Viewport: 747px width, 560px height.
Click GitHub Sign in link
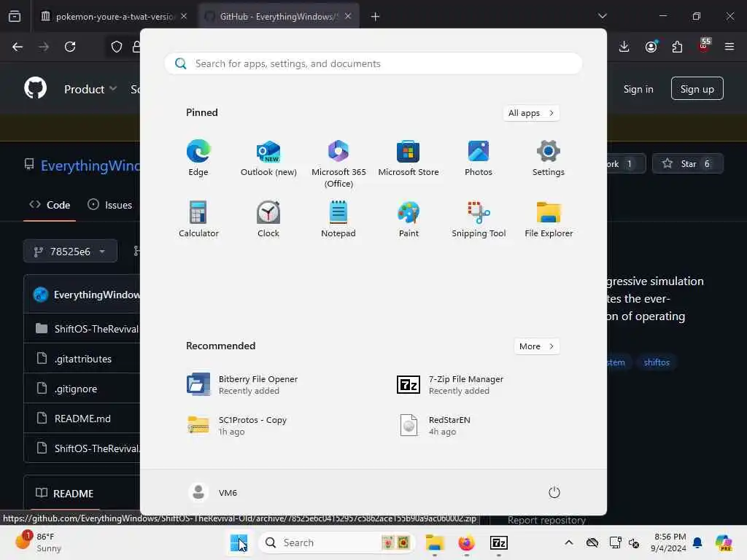coord(638,89)
